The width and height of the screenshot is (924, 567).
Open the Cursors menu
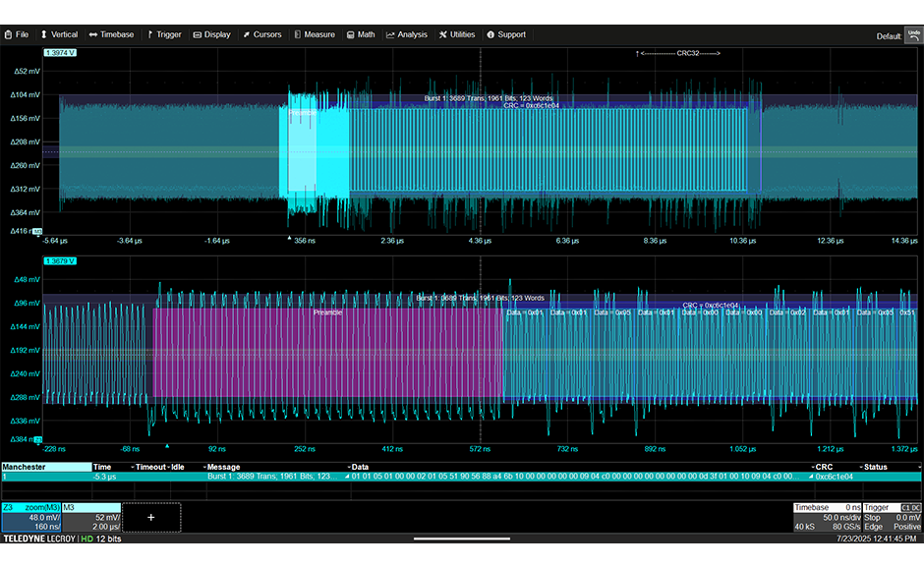coord(261,34)
